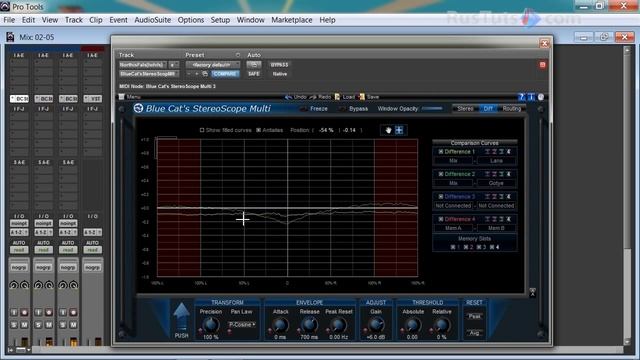Image resolution: width=640 pixels, height=360 pixels.
Task: Click the Undo arrow icon in plugin toolbar
Action: pos(288,97)
